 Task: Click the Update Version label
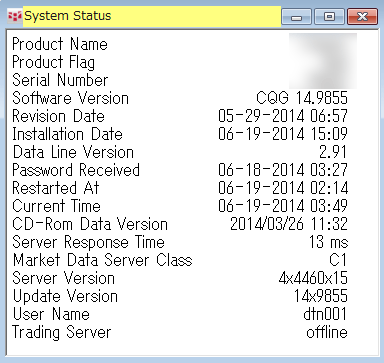[x=65, y=296]
